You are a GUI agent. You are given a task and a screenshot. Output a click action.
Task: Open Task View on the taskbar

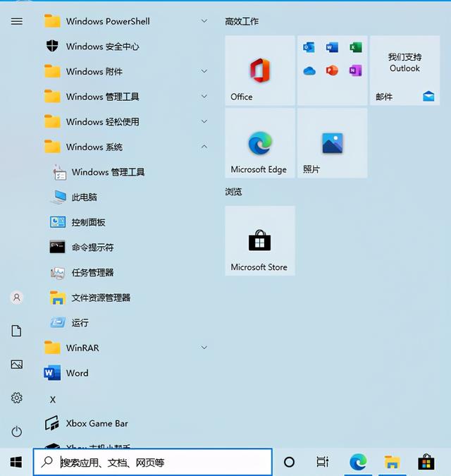pyautogui.click(x=323, y=462)
